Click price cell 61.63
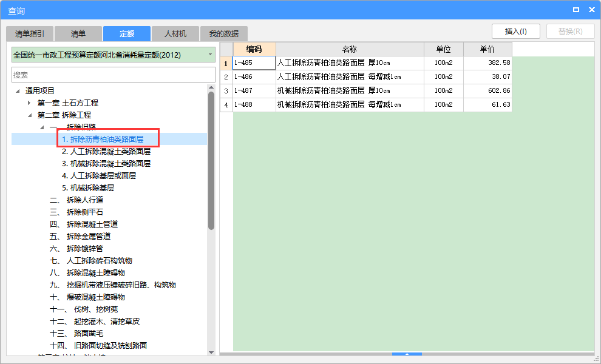 pos(487,104)
